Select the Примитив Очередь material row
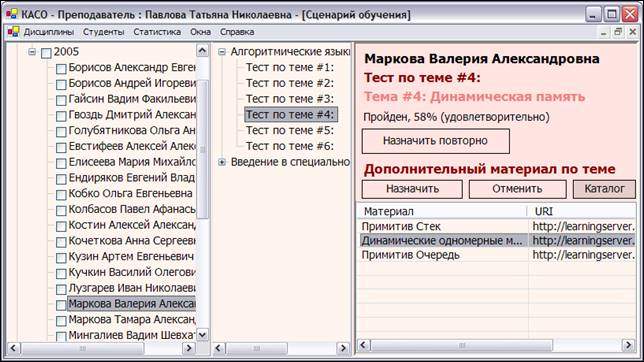The height and width of the screenshot is (362, 644). click(x=496, y=255)
